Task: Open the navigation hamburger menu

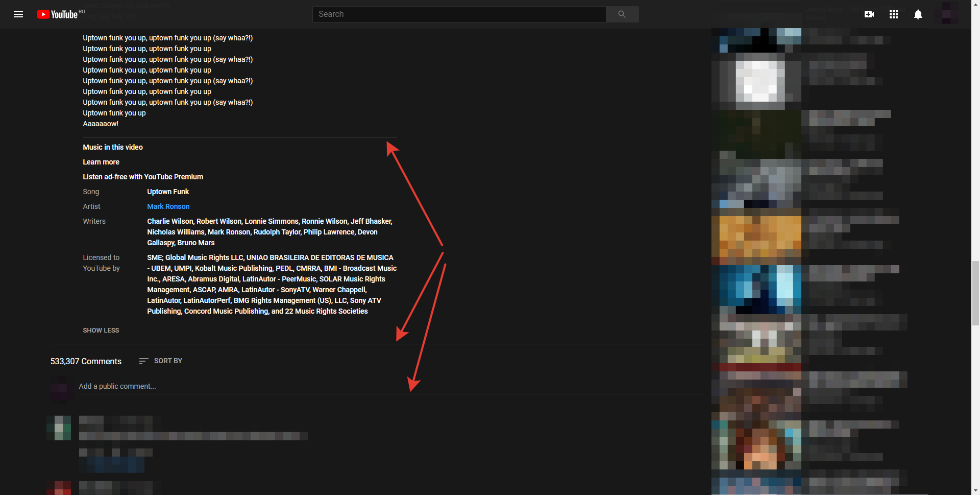Action: (x=18, y=14)
